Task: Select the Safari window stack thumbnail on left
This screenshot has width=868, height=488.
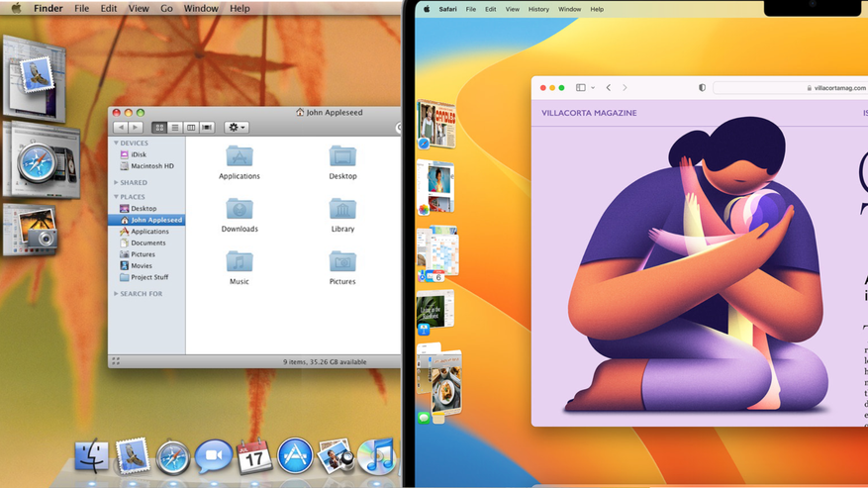Action: [x=42, y=159]
